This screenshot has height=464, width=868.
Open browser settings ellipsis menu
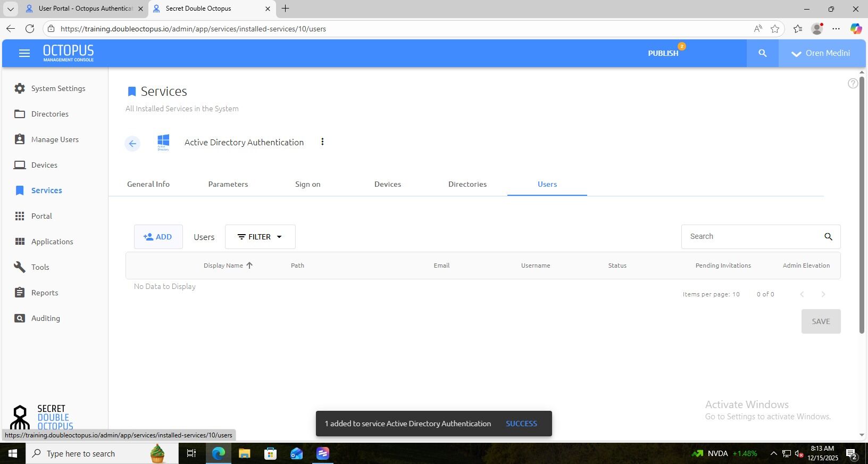[836, 29]
